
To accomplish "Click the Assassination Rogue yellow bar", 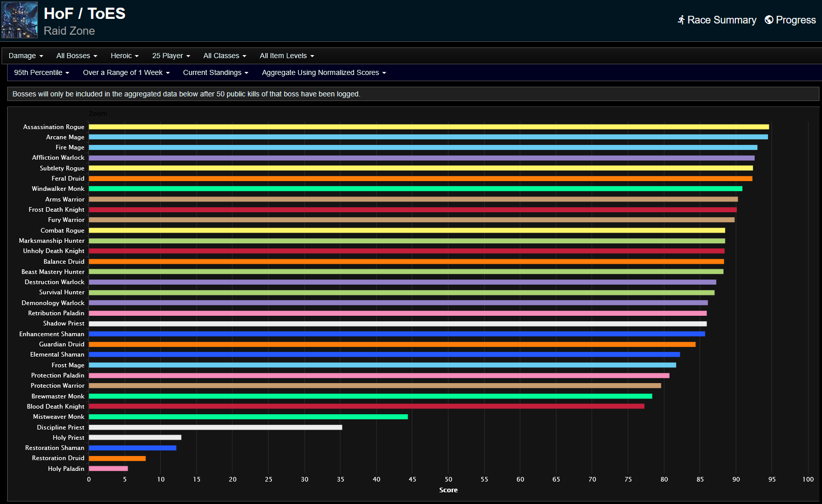I will [x=429, y=127].
